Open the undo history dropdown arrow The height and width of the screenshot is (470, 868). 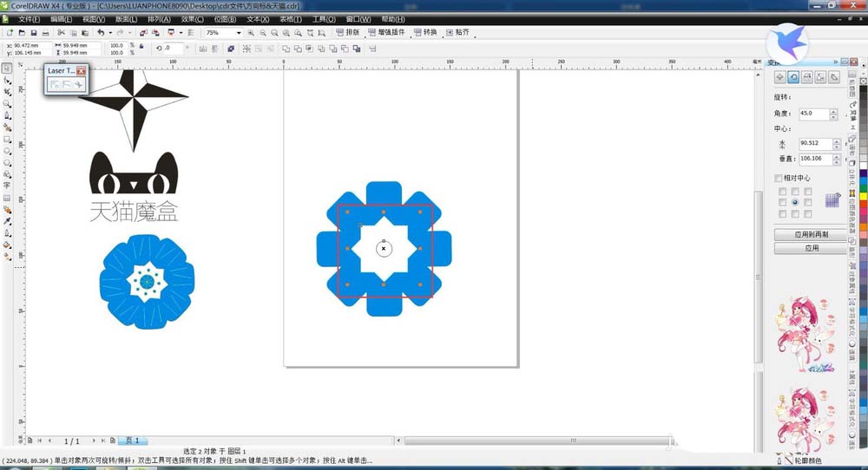click(x=109, y=33)
